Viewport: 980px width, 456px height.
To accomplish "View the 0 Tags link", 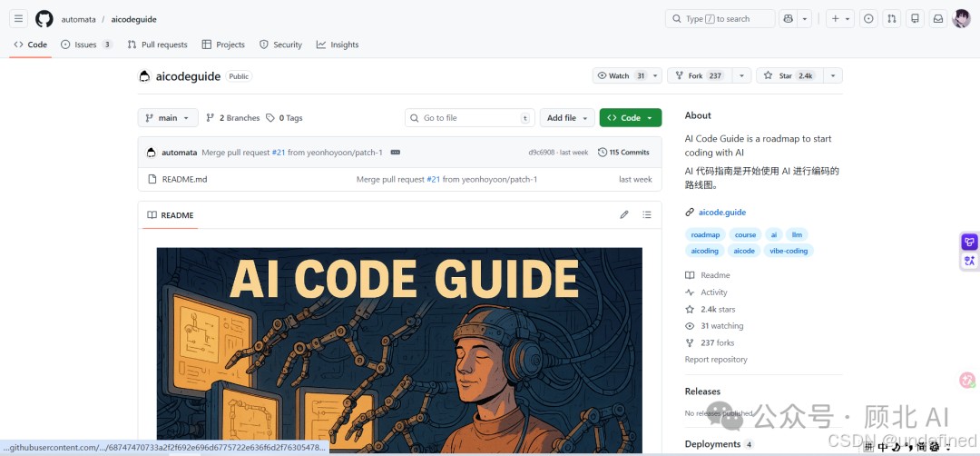I will pos(284,117).
